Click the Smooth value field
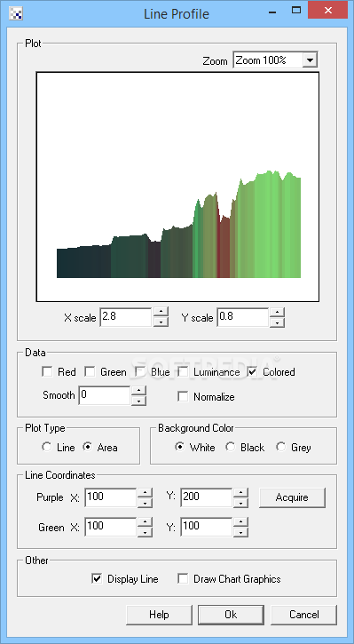The height and width of the screenshot is (644, 354). click(x=105, y=395)
